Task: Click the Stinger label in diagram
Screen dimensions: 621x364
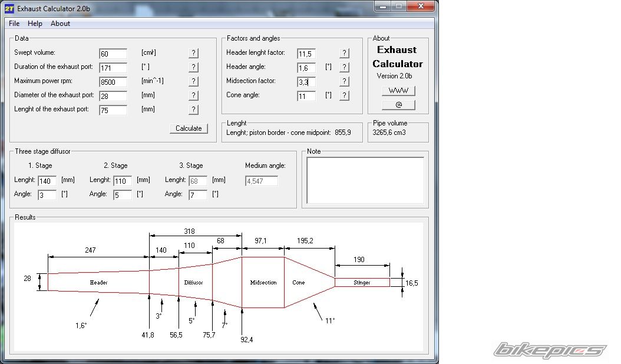Action: [362, 282]
